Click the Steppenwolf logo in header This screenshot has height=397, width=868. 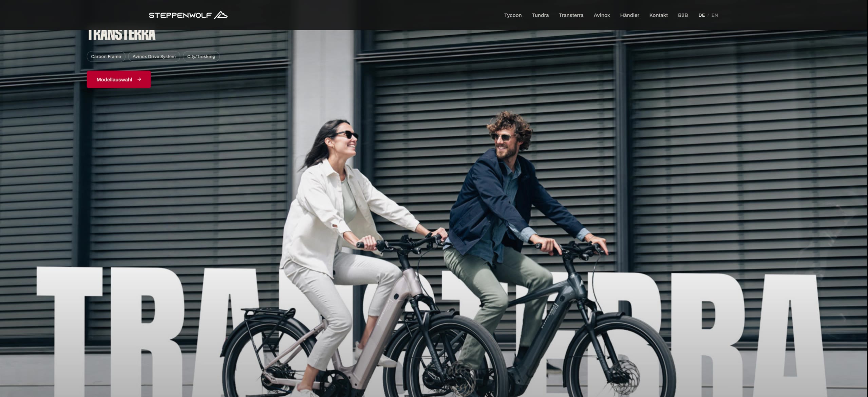click(x=188, y=15)
